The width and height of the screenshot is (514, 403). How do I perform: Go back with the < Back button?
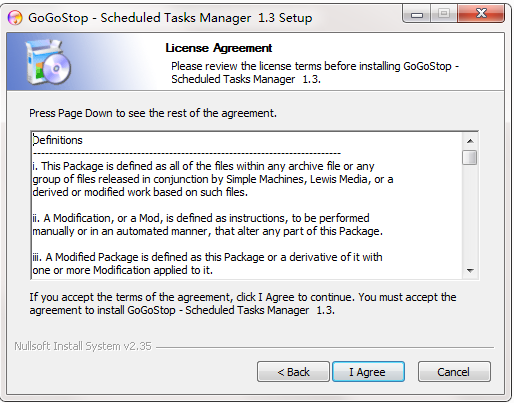293,372
